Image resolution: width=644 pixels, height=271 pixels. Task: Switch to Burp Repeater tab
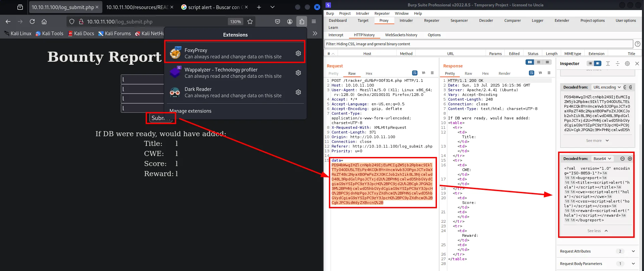click(x=432, y=20)
